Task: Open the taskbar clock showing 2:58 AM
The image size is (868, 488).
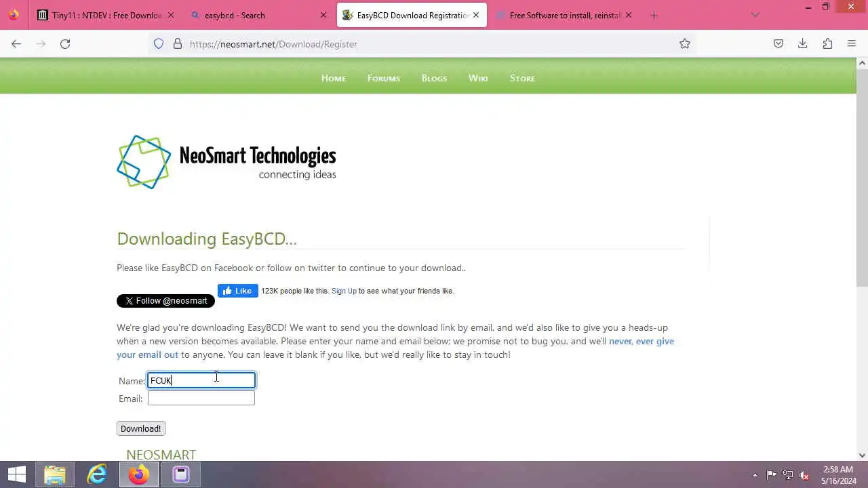Action: tap(838, 475)
